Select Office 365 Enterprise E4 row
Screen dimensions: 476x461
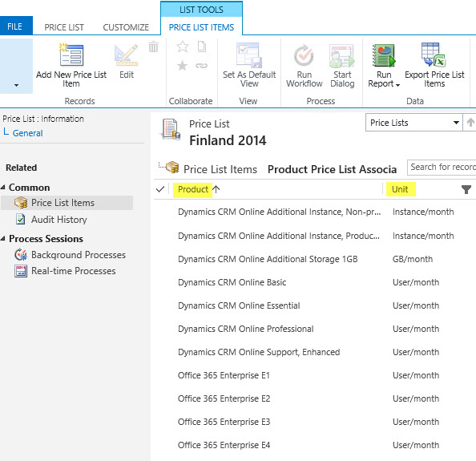click(x=315, y=445)
